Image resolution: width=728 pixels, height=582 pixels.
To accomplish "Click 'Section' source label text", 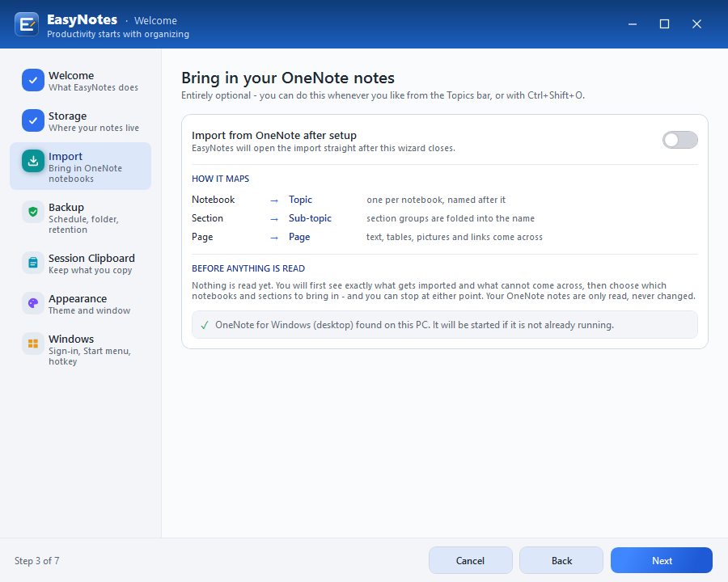I will click(207, 218).
